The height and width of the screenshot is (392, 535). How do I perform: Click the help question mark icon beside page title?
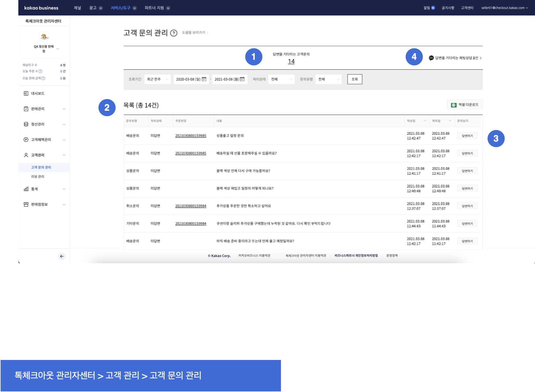tap(174, 33)
